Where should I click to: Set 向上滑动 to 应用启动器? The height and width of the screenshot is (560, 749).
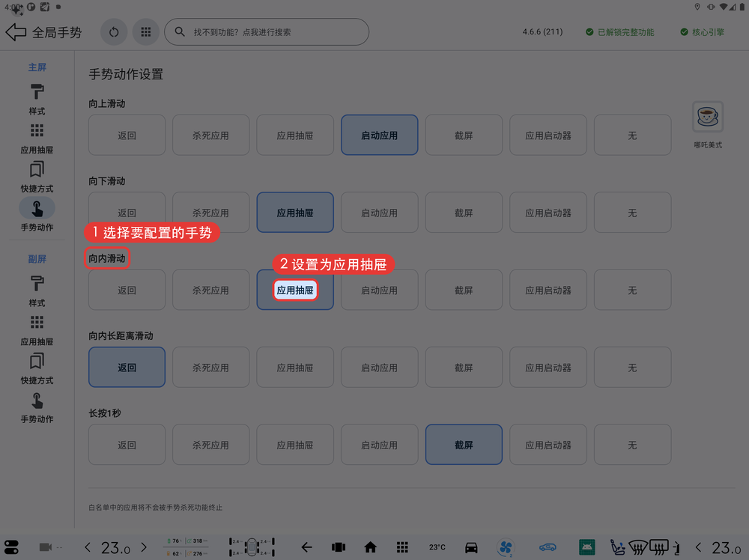[x=548, y=135]
